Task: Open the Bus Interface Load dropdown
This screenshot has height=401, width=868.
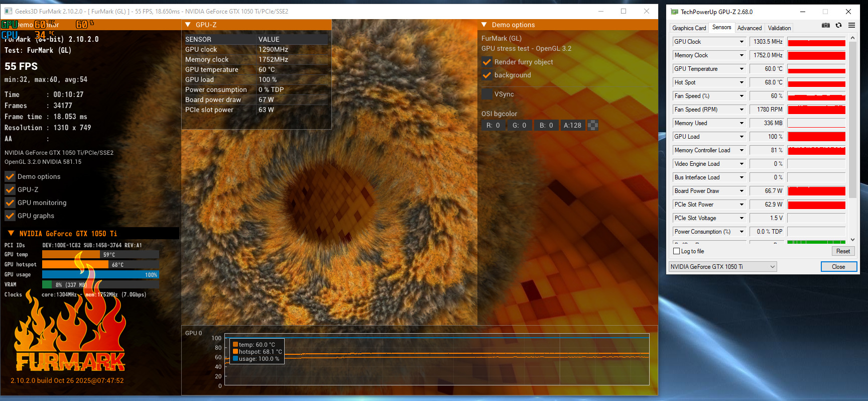Action: click(741, 177)
